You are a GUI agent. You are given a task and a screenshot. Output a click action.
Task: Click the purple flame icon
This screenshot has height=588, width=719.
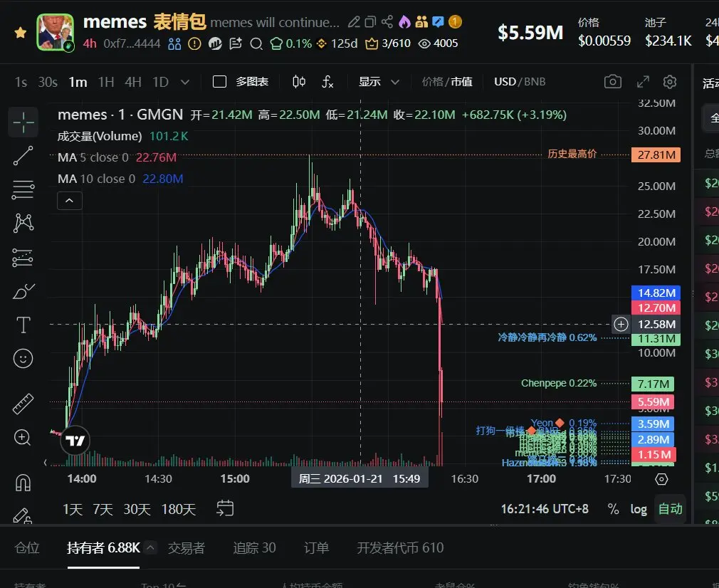404,22
